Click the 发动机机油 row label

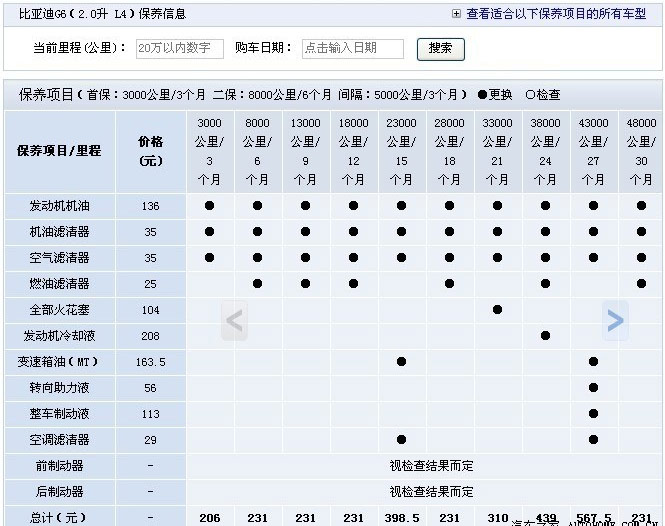[x=59, y=206]
